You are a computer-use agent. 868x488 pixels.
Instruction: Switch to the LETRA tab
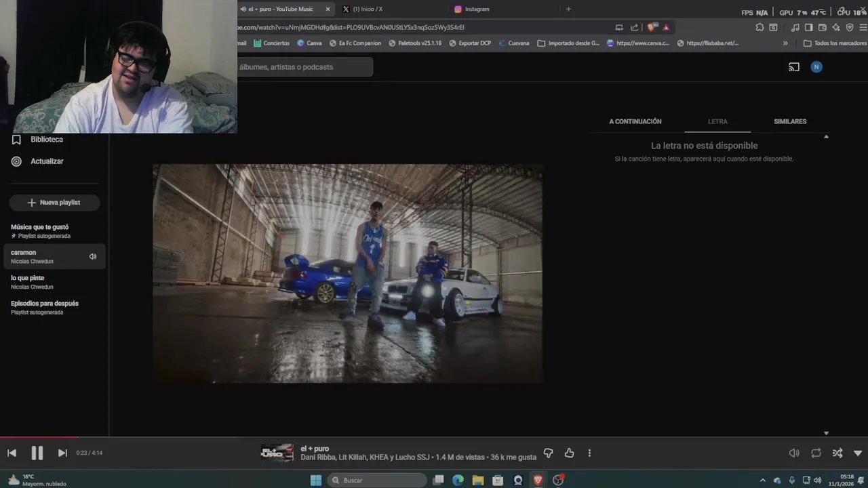click(717, 121)
